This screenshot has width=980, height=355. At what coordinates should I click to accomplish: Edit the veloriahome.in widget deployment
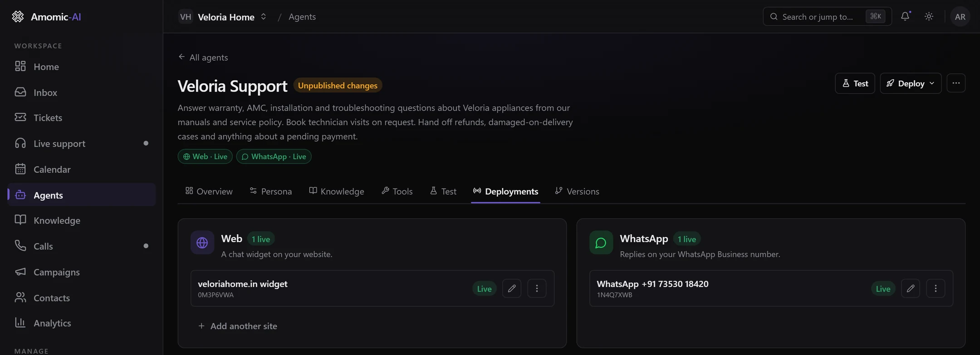[x=512, y=288]
